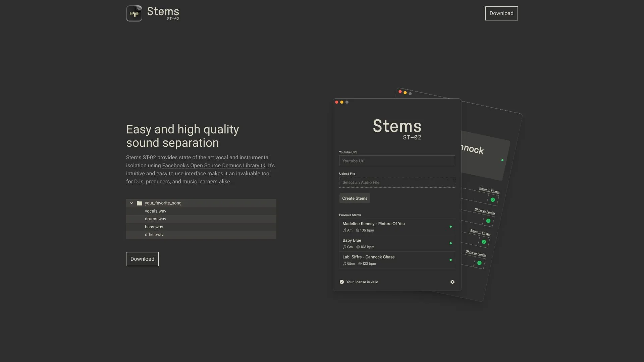Click the Download button below the file list
The width and height of the screenshot is (644, 362).
pyautogui.click(x=142, y=259)
